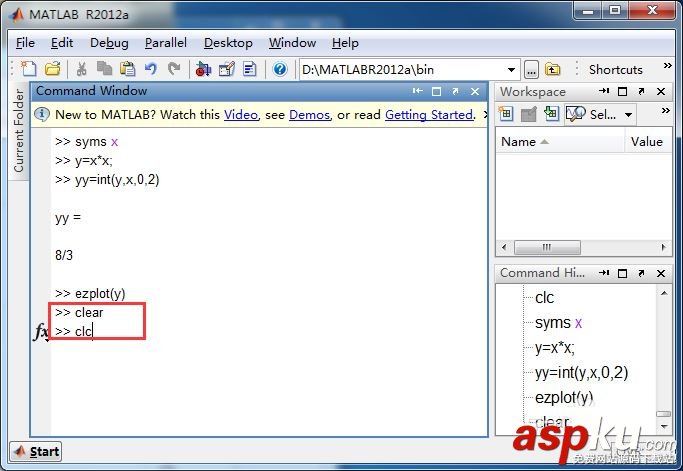Open the Desktop menu
The image size is (683, 471).
coord(228,43)
